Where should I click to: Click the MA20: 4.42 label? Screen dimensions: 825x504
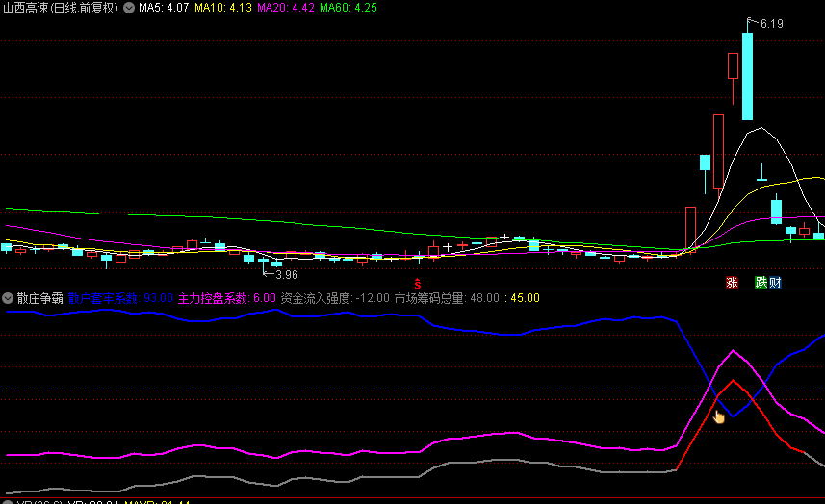286,8
